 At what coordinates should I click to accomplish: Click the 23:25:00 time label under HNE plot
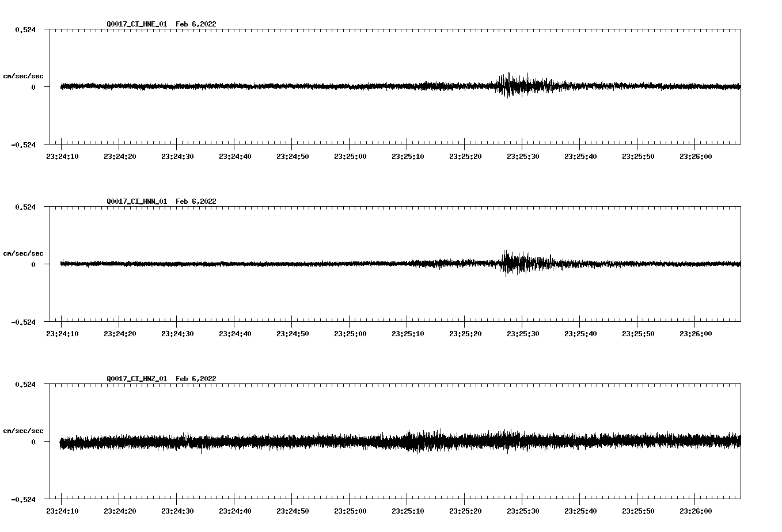point(350,157)
